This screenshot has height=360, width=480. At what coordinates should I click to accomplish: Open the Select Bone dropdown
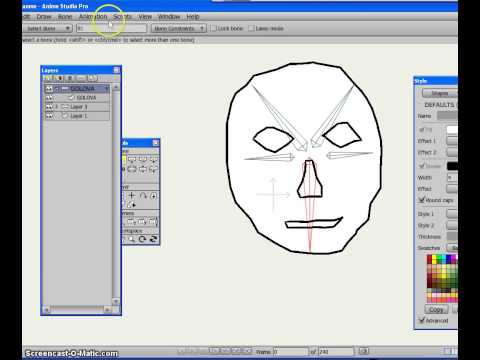tap(47, 28)
